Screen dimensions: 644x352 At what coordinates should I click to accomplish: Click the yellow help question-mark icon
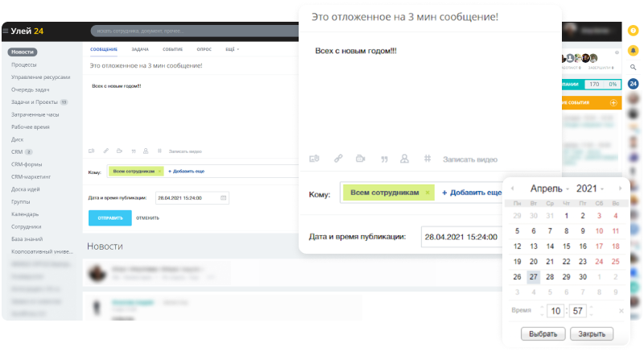[634, 31]
